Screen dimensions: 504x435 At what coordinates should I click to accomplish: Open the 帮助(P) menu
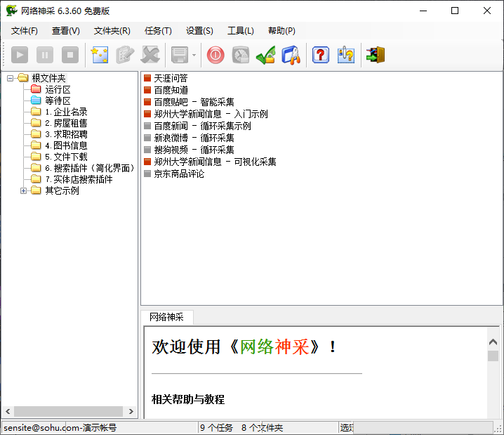point(282,30)
